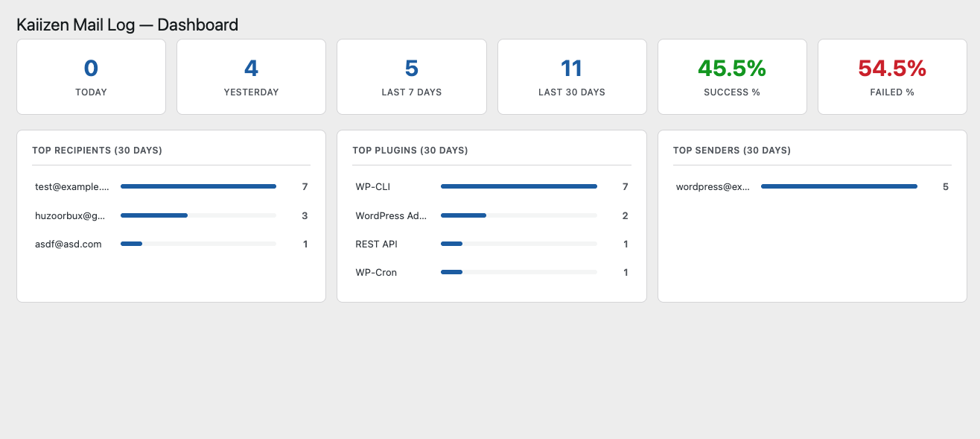Image resolution: width=980 pixels, height=439 pixels.
Task: Select the Last 7 Days card
Action: click(x=412, y=77)
